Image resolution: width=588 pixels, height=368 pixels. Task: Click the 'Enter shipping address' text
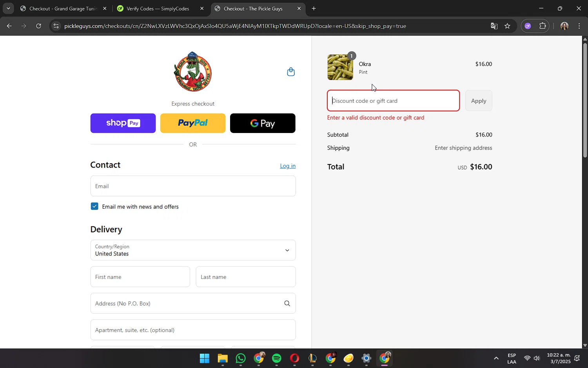(x=463, y=148)
